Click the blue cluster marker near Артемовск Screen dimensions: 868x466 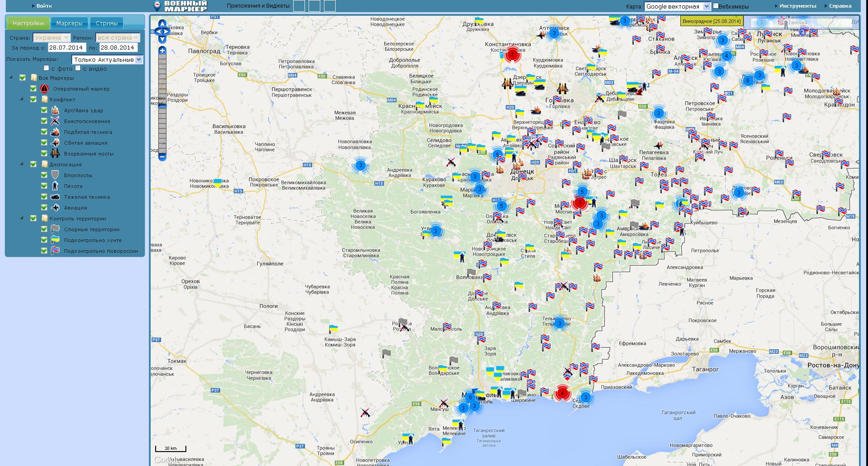click(x=554, y=34)
